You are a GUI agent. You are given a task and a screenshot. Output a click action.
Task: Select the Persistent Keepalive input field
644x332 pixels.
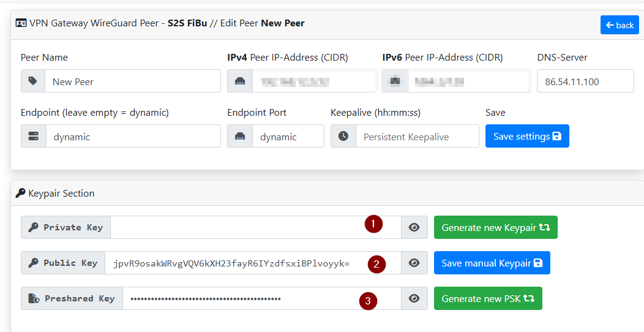(x=417, y=137)
